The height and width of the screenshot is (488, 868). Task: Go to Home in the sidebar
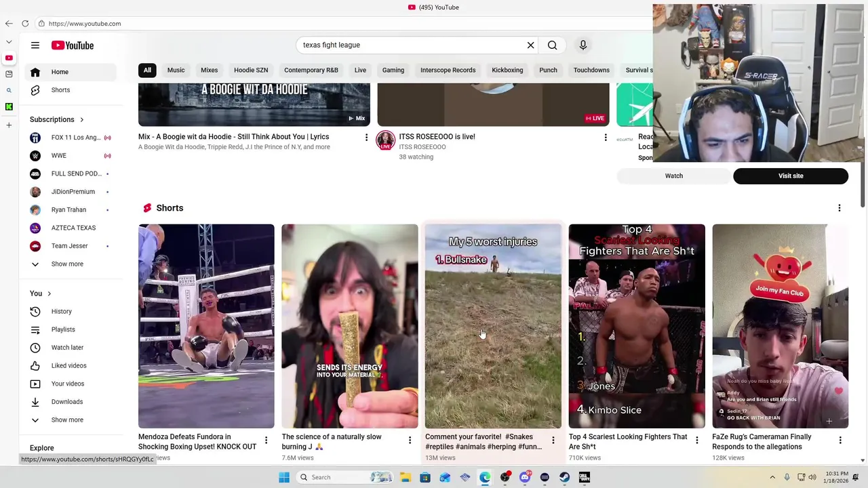pyautogui.click(x=71, y=72)
